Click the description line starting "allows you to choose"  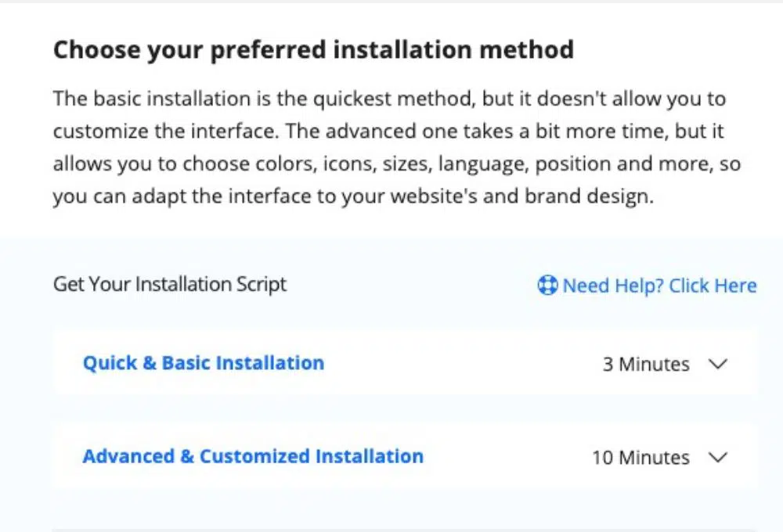(396, 164)
